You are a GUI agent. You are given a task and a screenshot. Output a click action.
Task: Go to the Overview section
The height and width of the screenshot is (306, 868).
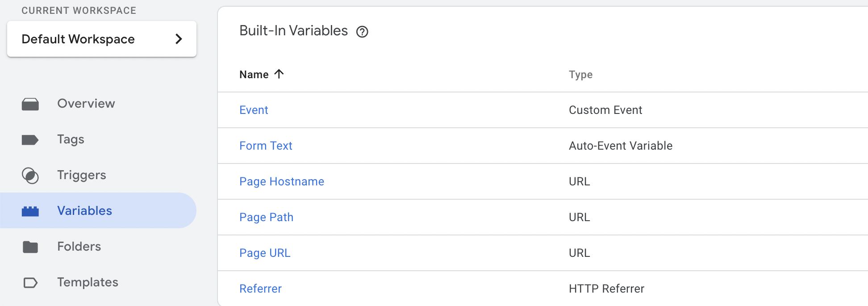click(86, 104)
